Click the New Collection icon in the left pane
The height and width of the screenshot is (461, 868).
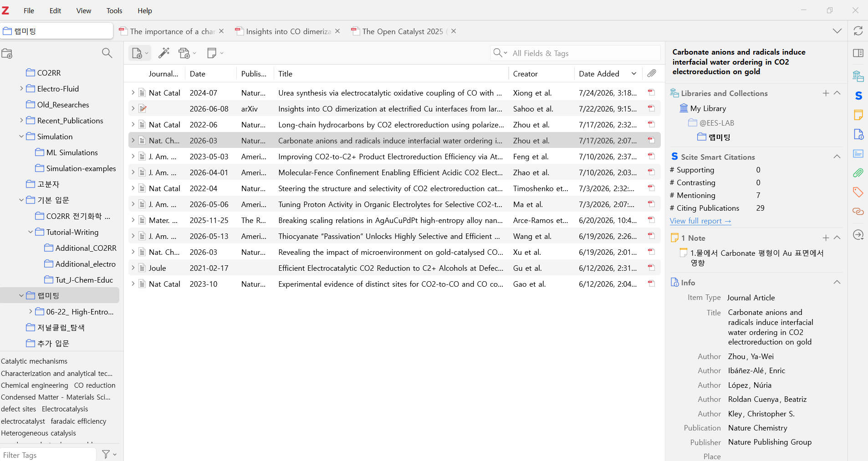7,54
